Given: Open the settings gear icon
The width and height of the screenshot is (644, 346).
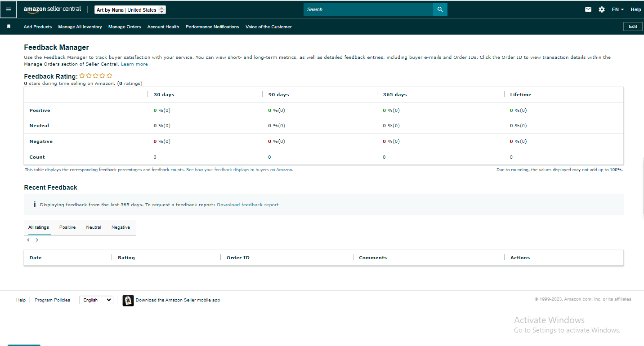Looking at the screenshot, I should pyautogui.click(x=602, y=9).
